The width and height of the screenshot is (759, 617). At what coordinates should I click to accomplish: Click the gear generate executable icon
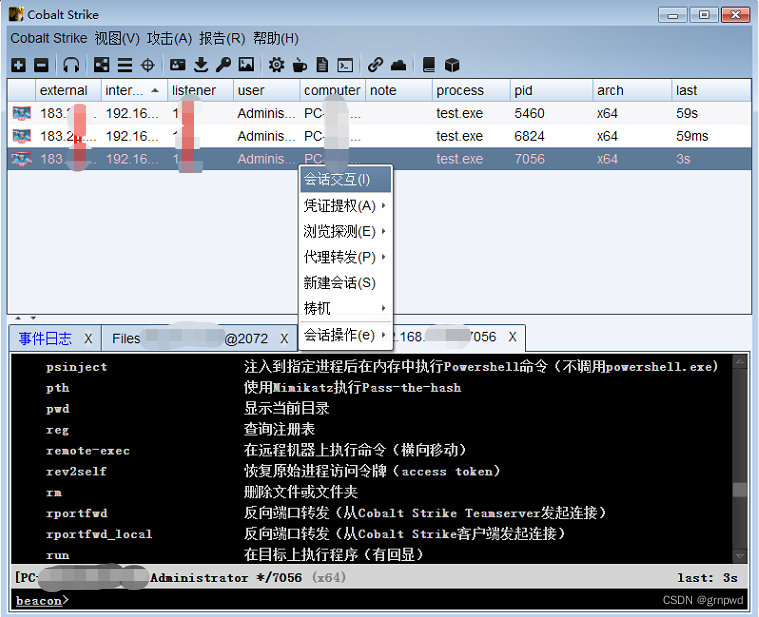(276, 65)
